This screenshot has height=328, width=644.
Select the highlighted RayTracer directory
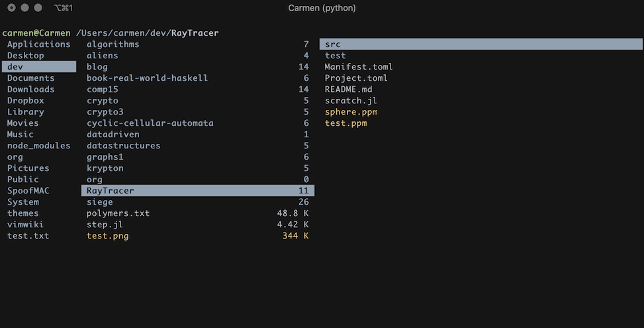(x=110, y=191)
